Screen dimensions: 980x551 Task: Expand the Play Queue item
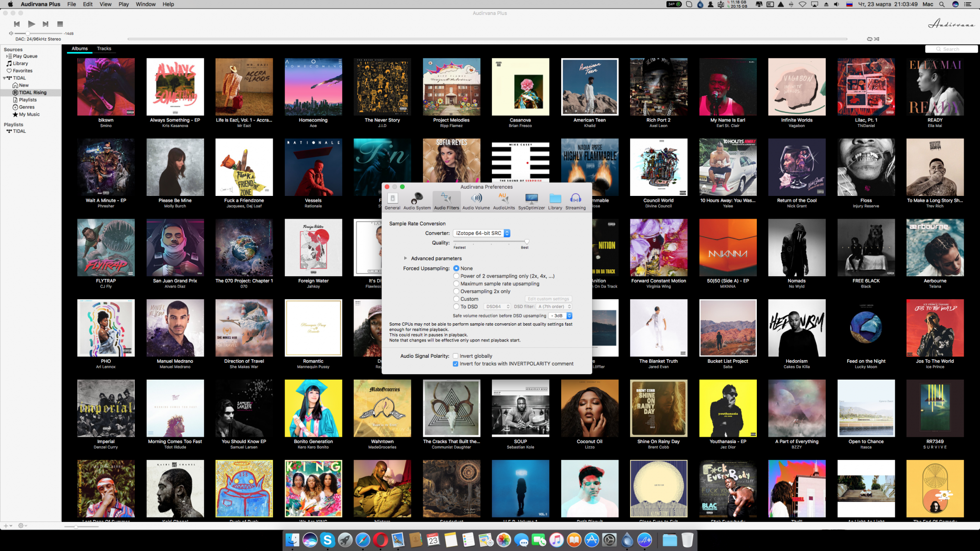coord(7,56)
